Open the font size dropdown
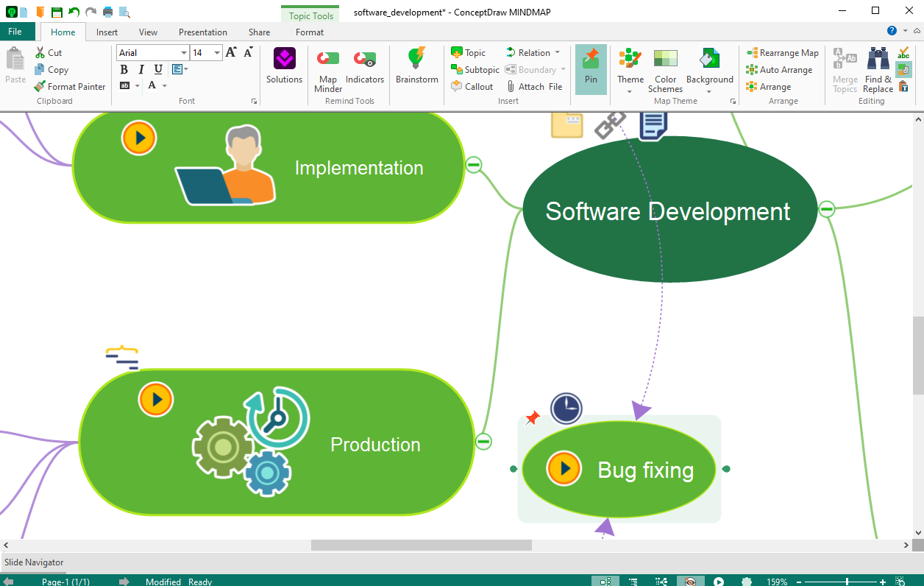The height and width of the screenshot is (586, 924). point(217,53)
